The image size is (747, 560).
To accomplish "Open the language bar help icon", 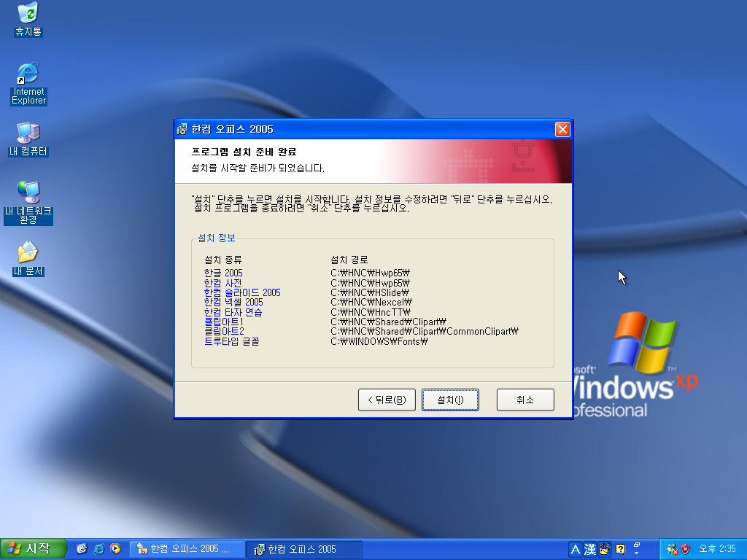I will coord(620,550).
